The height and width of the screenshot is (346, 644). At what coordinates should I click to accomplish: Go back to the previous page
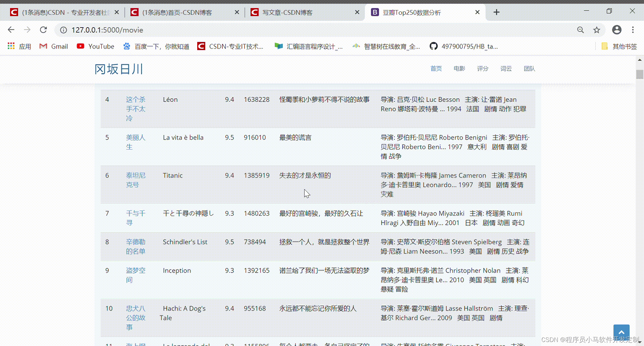11,30
